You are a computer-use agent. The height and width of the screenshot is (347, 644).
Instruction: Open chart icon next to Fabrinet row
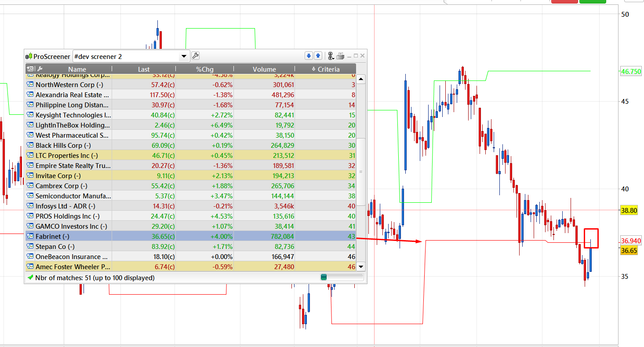pyautogui.click(x=30, y=237)
